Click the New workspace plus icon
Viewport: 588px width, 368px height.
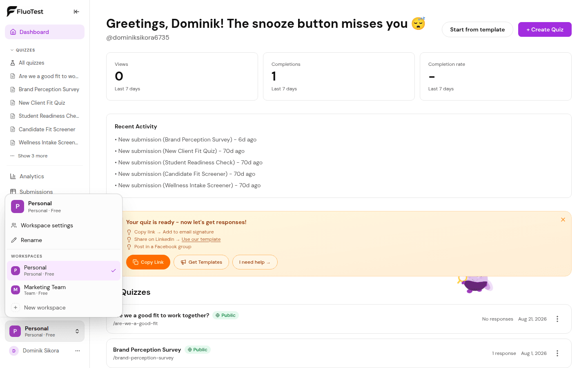click(16, 307)
